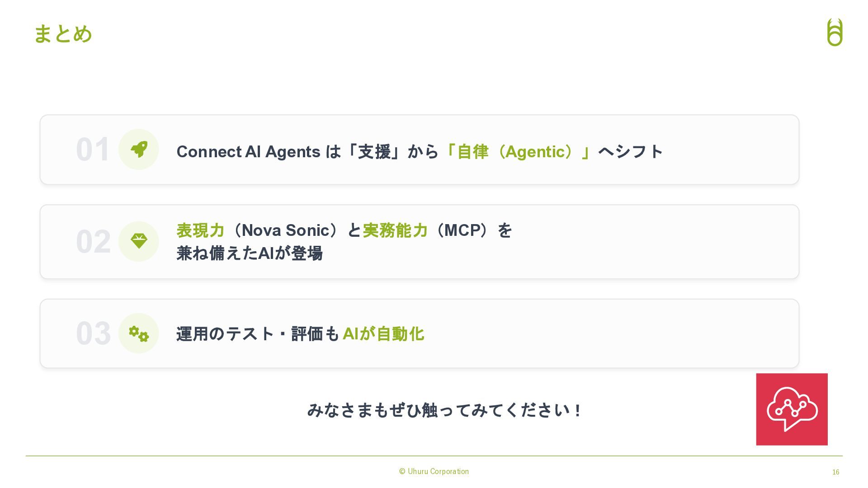
Task: Select the まとめ slide title
Action: pos(63,34)
